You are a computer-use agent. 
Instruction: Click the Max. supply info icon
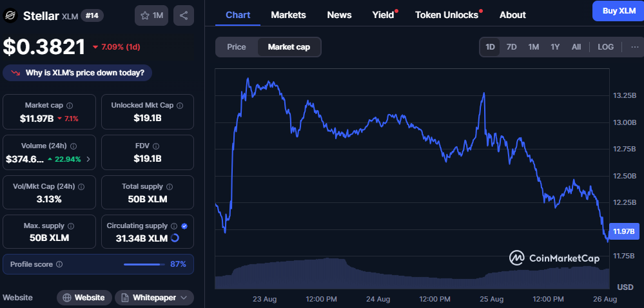pos(71,226)
